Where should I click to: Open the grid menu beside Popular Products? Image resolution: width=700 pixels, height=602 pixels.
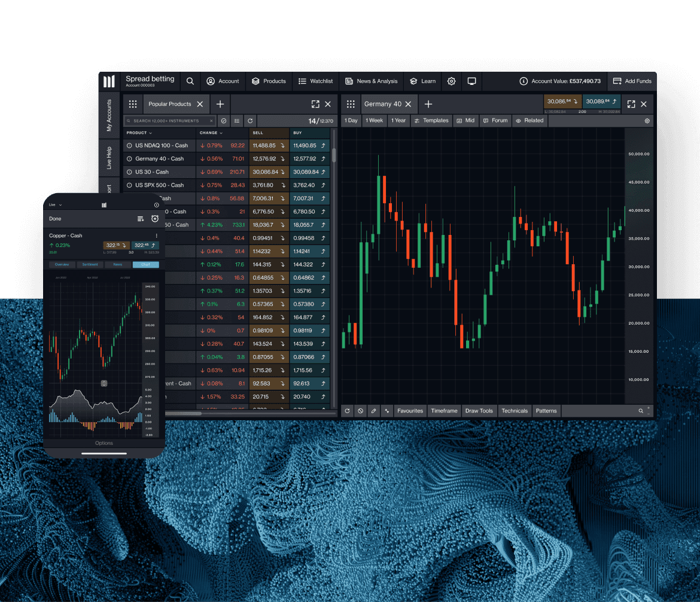133,104
